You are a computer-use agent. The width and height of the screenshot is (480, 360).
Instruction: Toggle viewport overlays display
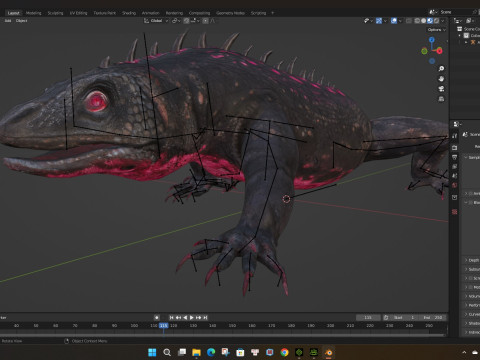click(x=394, y=21)
